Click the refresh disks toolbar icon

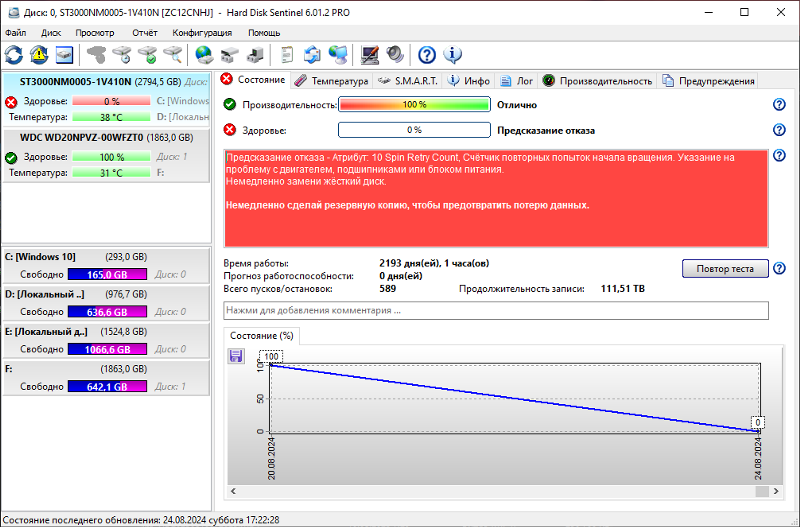point(14,54)
